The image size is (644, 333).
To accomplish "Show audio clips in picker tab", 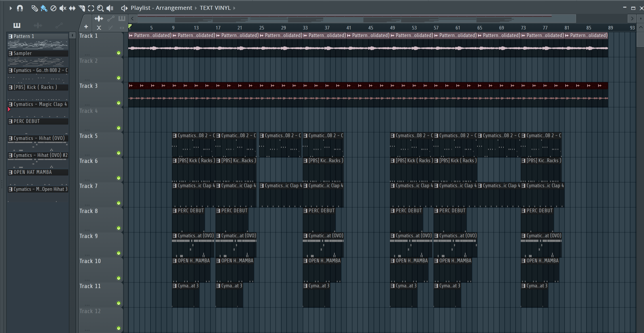I will coord(38,25).
